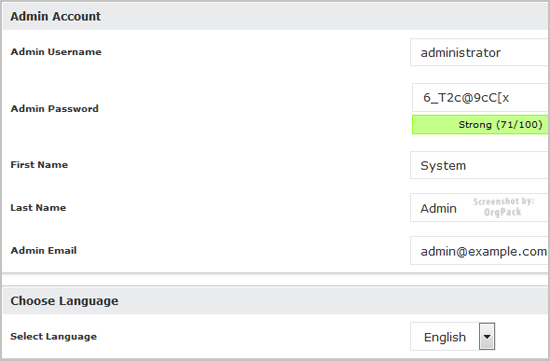Click the Choose Language section header
Viewport: 550px width, 361px height.
pyautogui.click(x=276, y=301)
